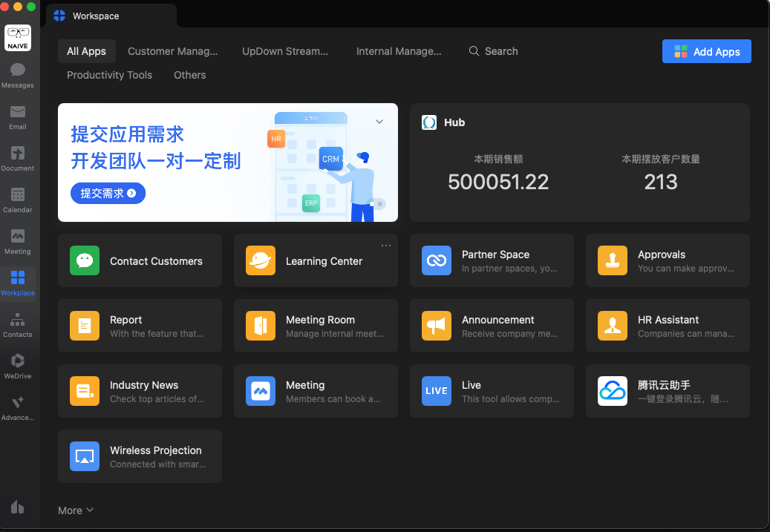770x532 pixels.
Task: Open Report app icon
Action: click(x=85, y=326)
